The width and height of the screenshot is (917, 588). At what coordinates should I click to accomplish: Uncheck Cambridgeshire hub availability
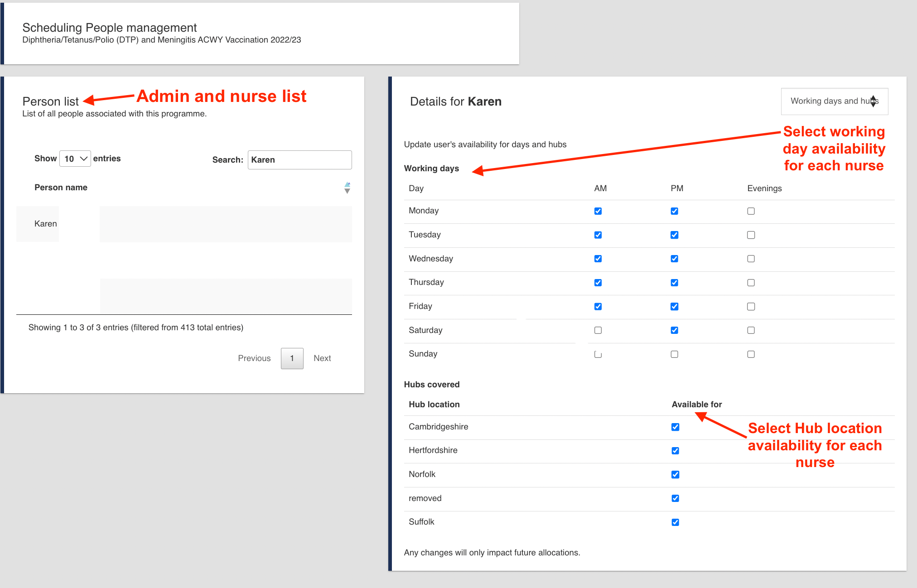[675, 427]
